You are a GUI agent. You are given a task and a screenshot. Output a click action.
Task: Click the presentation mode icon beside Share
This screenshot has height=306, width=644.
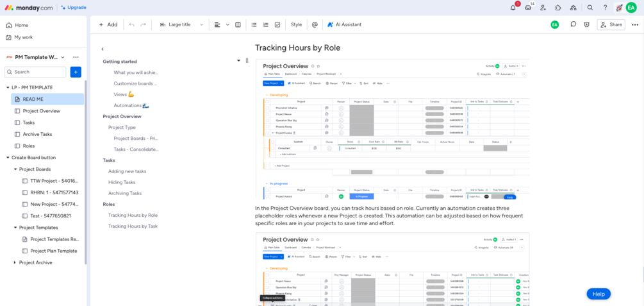click(587, 24)
